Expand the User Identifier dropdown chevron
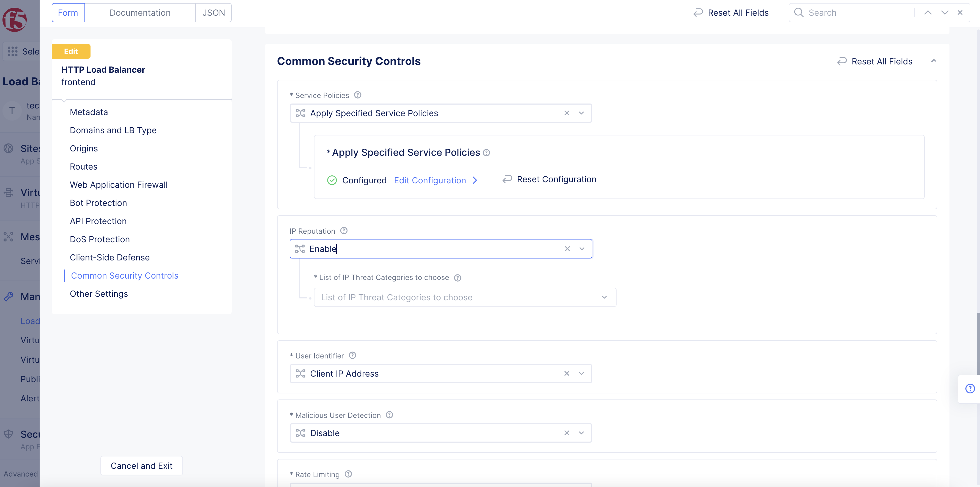 (581, 374)
